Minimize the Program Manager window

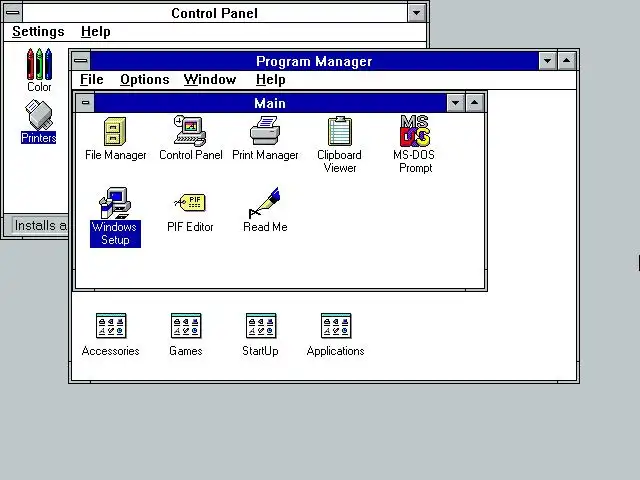(x=547, y=61)
